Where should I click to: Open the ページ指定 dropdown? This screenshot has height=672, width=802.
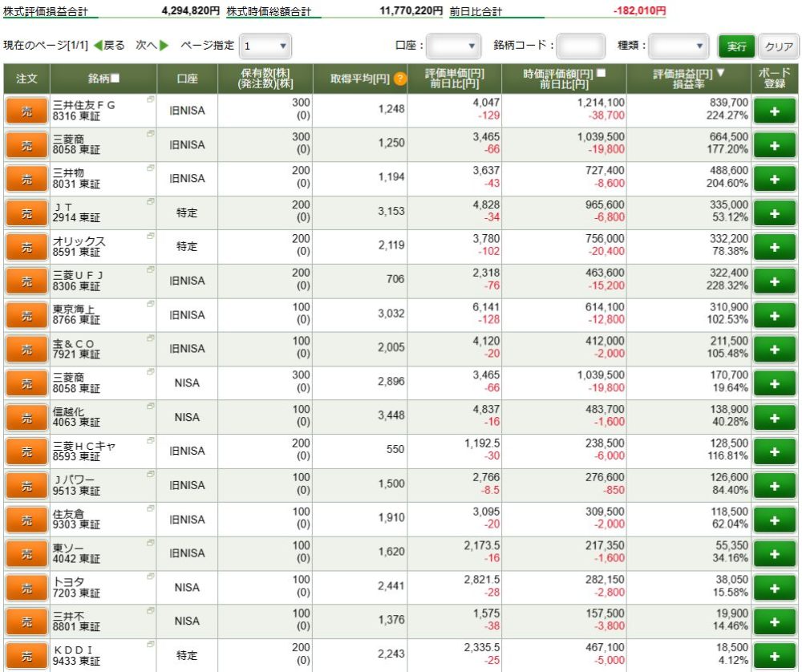[267, 46]
